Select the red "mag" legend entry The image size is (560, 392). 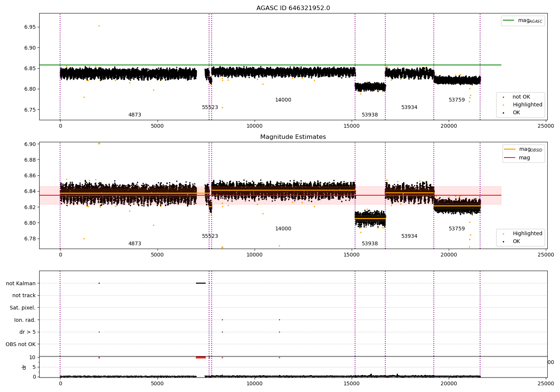(517, 158)
